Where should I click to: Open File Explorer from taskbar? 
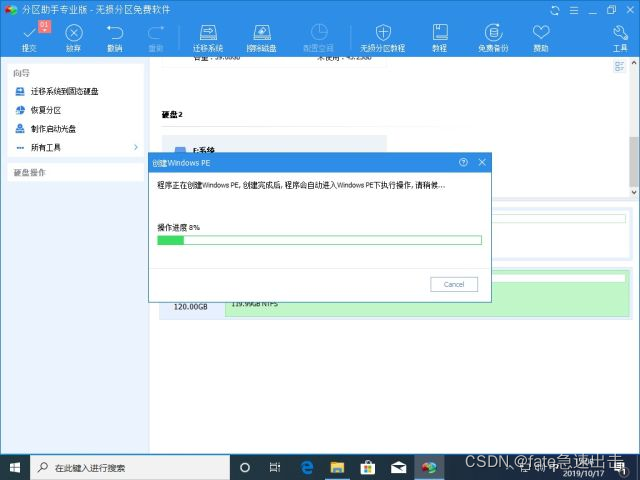pos(337,467)
